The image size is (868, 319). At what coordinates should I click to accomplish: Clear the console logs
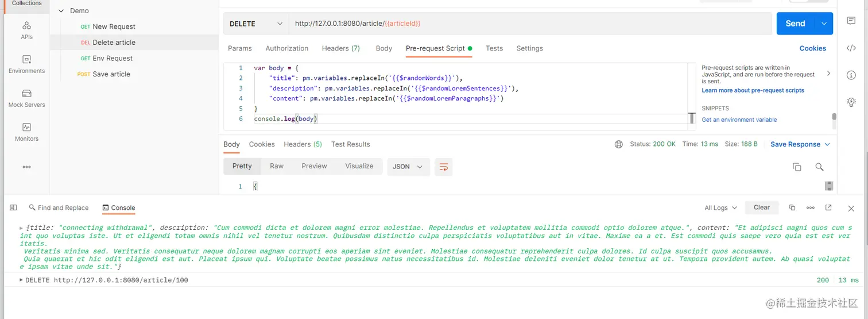tap(762, 207)
